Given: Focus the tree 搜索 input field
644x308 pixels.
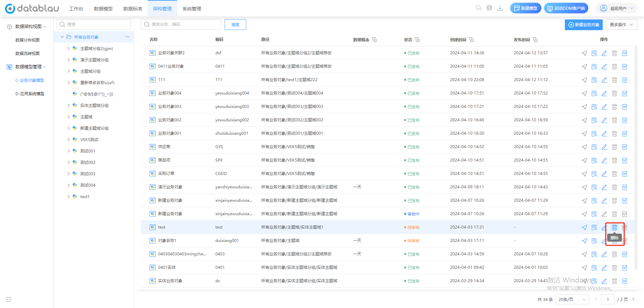Looking at the screenshot, I should click(94, 24).
